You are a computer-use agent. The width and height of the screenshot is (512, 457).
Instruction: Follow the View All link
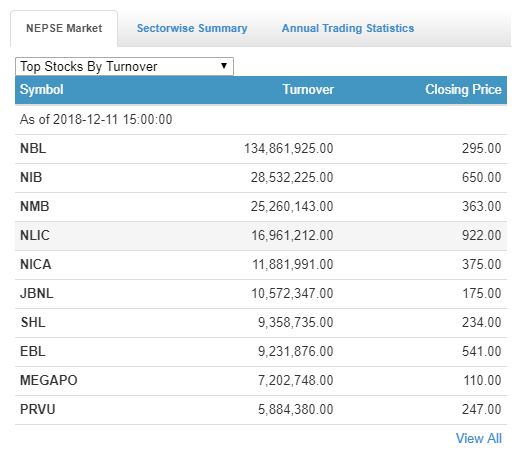(x=479, y=438)
